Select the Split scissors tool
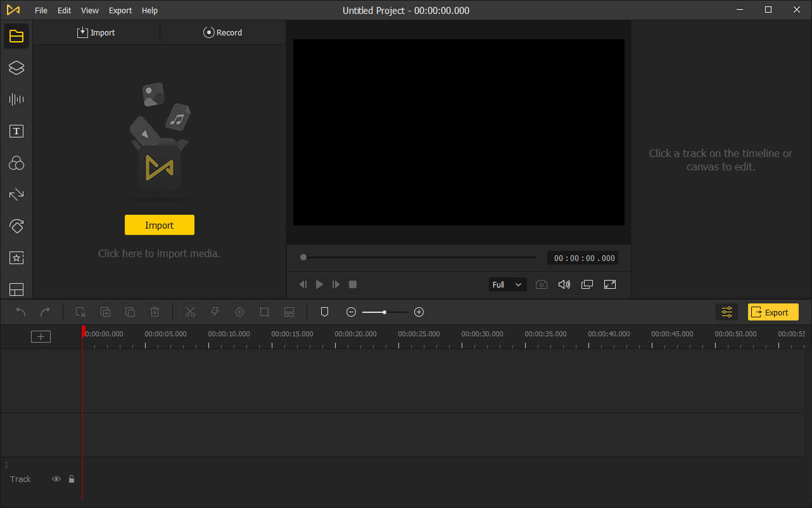812x508 pixels. click(190, 312)
